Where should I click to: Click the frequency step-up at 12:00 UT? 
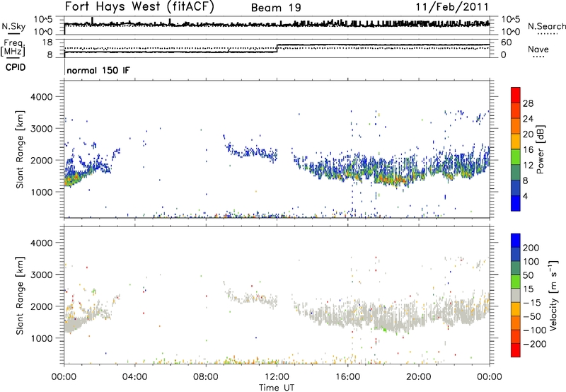click(x=277, y=48)
